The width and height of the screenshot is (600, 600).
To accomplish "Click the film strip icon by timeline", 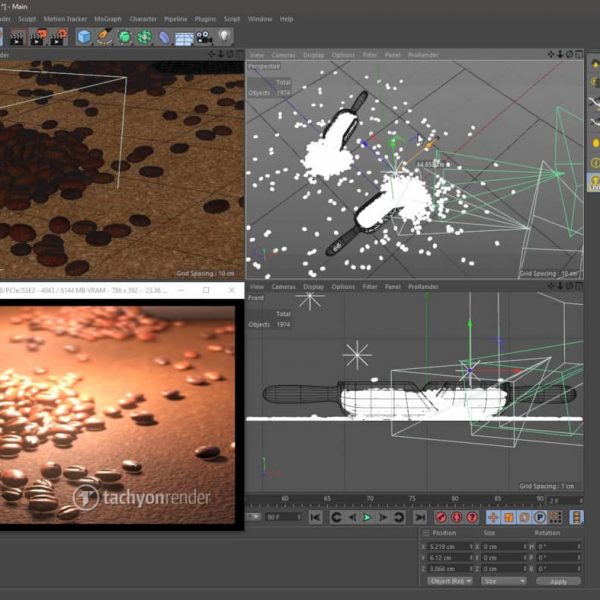I will [x=576, y=517].
